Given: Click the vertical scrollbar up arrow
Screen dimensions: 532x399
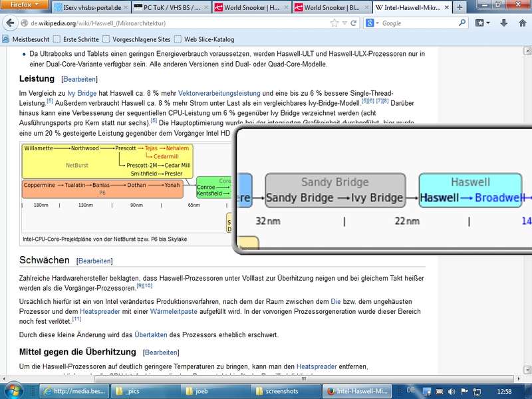Looking at the screenshot, I should pyautogui.click(x=527, y=51).
